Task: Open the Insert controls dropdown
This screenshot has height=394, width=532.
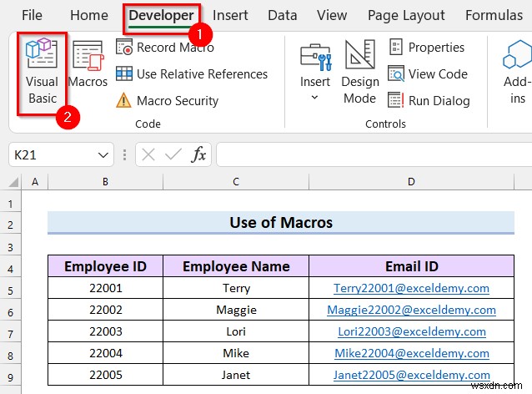Action: click(315, 73)
